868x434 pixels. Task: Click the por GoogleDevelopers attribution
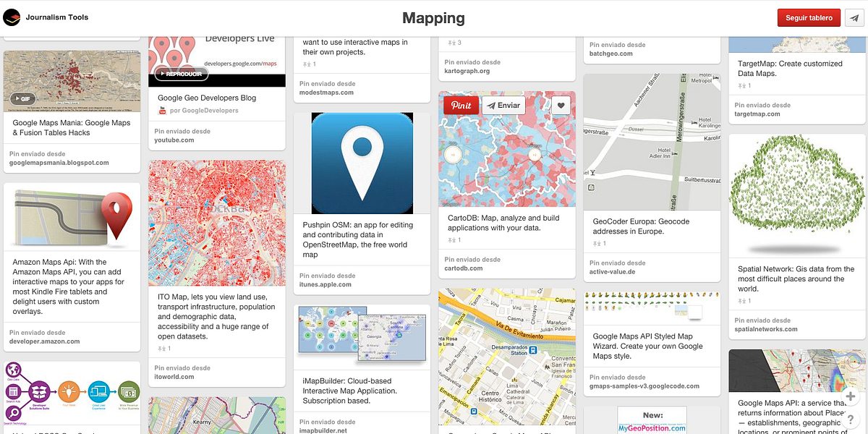pos(205,111)
